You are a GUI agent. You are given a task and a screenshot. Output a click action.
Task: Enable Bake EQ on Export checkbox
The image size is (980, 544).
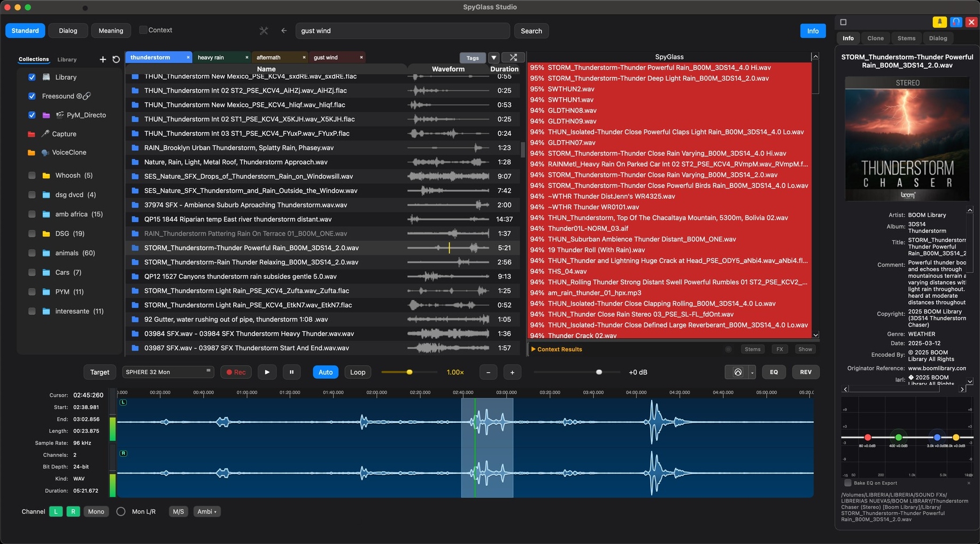click(848, 483)
